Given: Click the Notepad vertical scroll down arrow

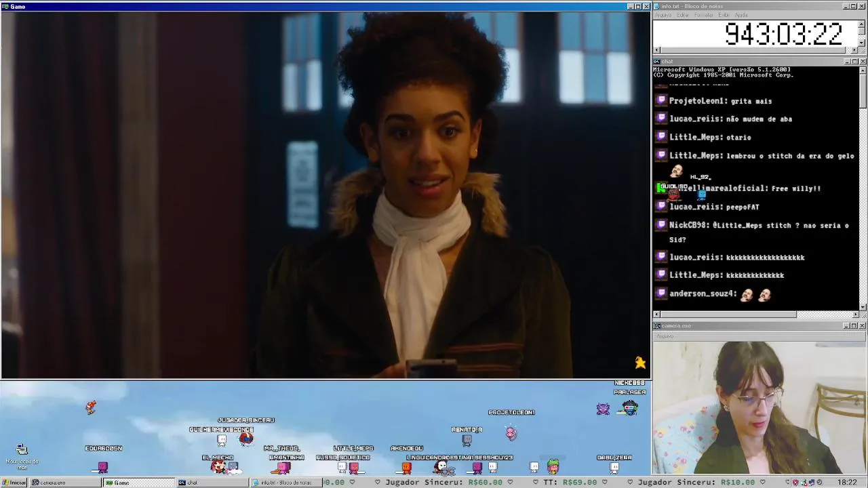Looking at the screenshot, I should coord(862,43).
